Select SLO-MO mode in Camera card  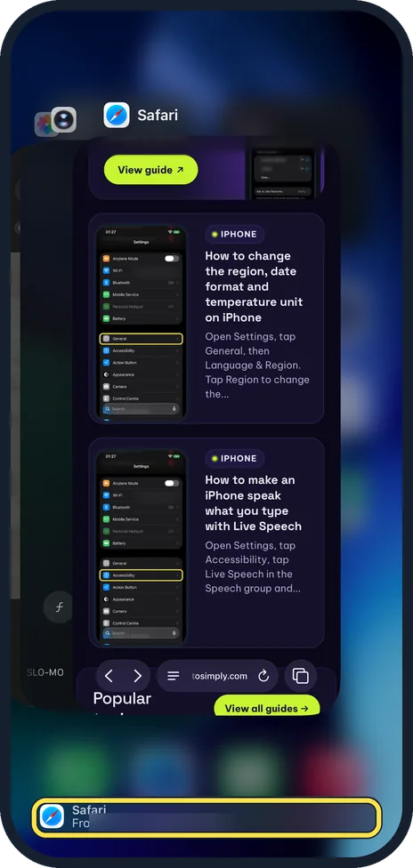[45, 672]
